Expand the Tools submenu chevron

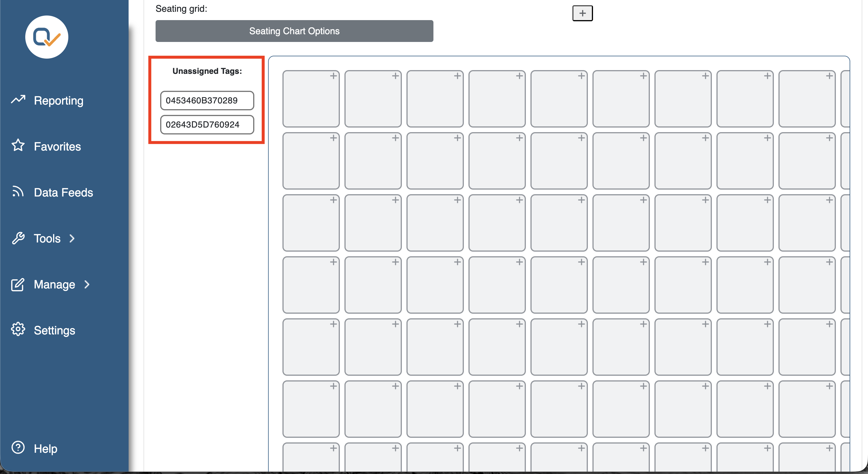tap(72, 238)
